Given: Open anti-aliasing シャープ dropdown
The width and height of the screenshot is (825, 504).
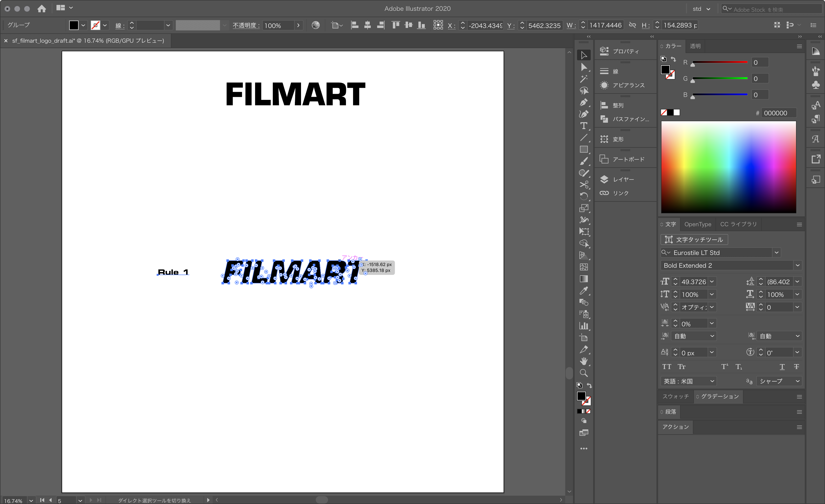Looking at the screenshot, I should point(779,381).
